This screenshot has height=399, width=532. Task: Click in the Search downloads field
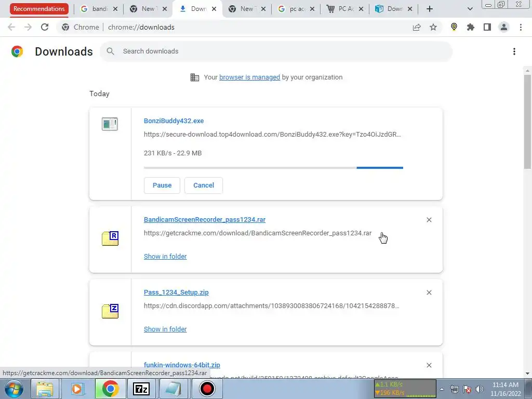[x=276, y=51]
